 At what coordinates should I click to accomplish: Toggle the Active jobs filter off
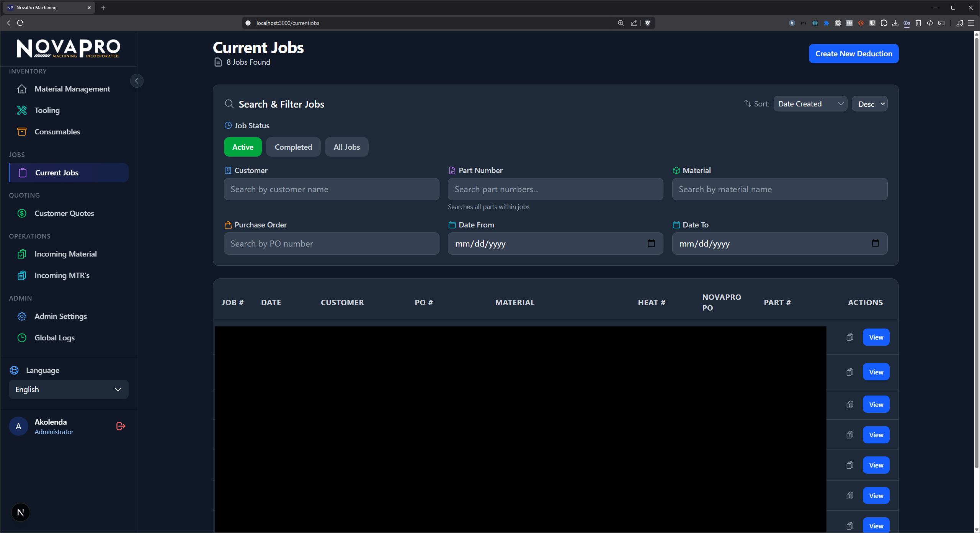click(x=243, y=147)
